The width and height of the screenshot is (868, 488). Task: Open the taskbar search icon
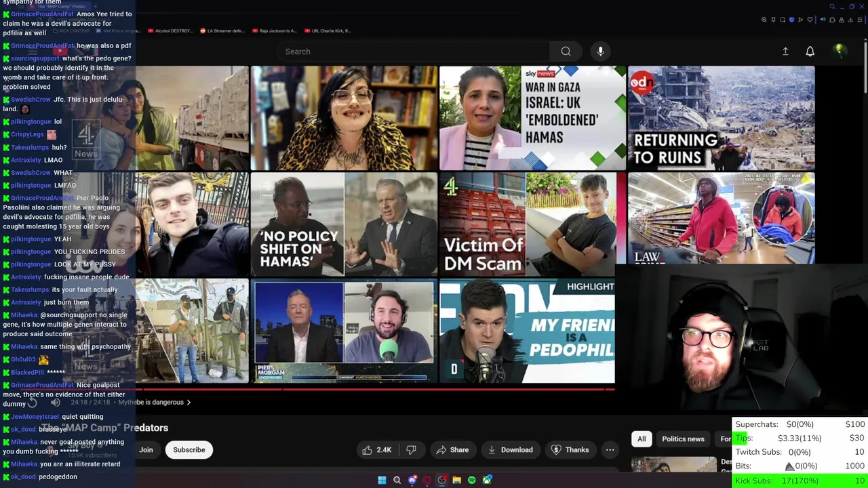397,481
